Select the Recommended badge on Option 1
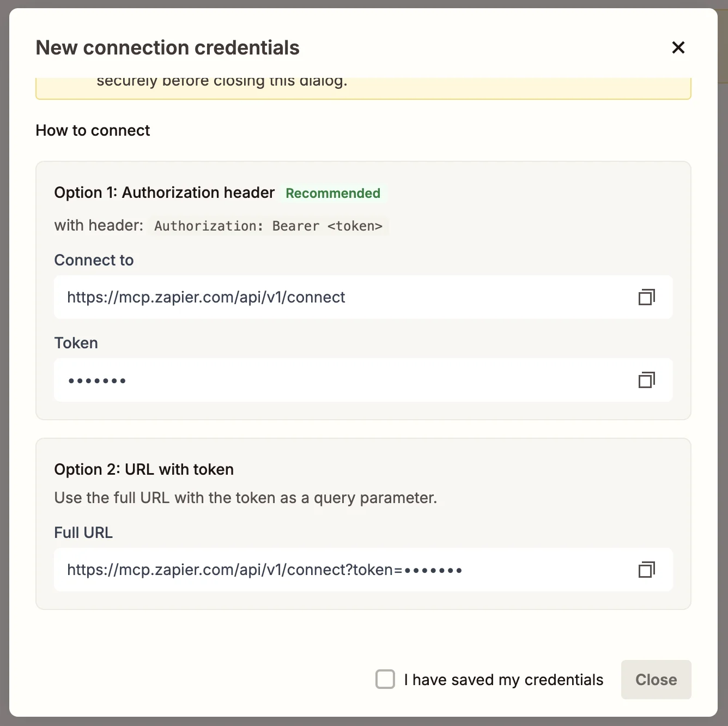The width and height of the screenshot is (728, 726). (x=333, y=193)
